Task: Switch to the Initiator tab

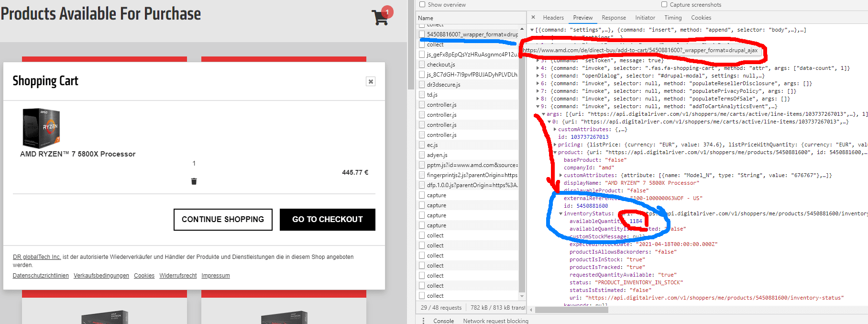Action: point(645,18)
